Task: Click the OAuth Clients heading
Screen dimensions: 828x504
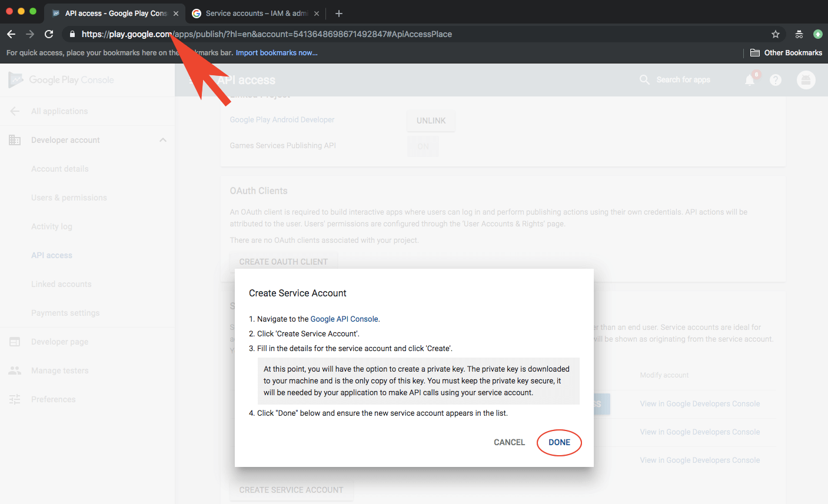Action: 258,191
